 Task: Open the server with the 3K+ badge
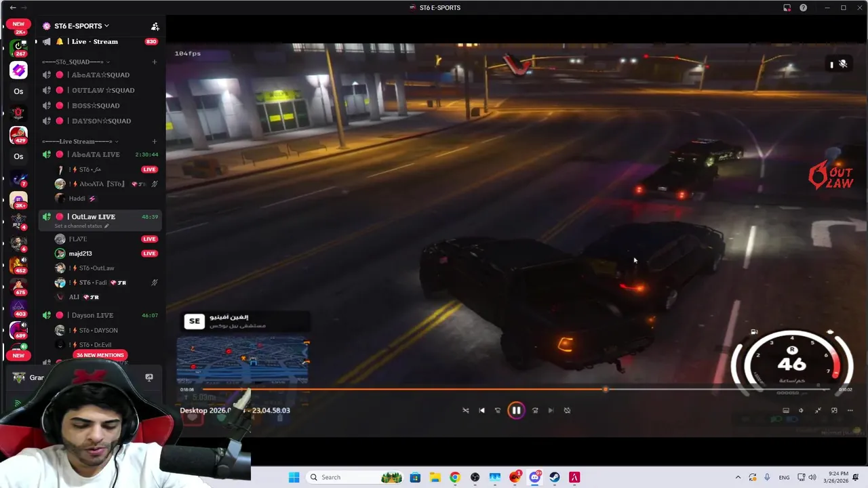(18, 200)
